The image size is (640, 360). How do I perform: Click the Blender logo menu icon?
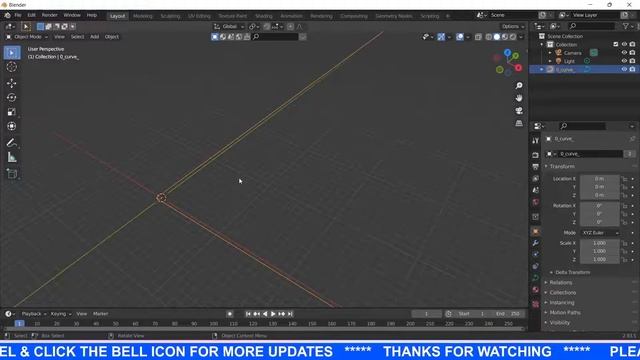tap(7, 16)
